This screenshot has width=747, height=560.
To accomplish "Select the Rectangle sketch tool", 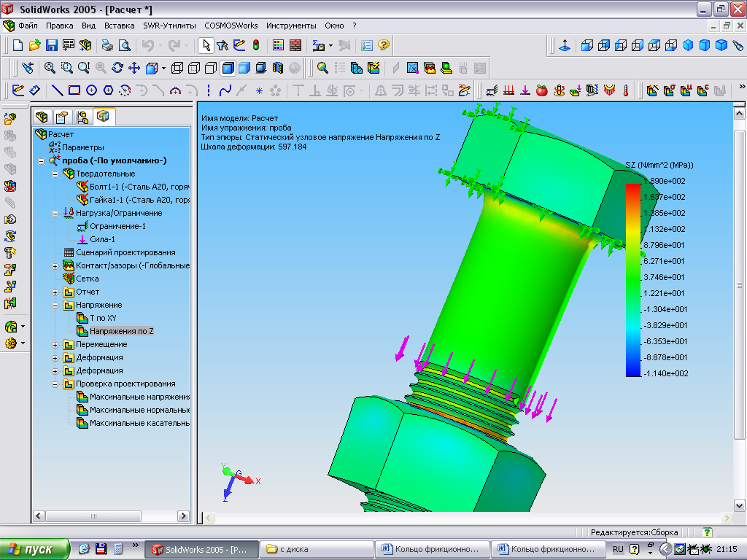I will point(74,90).
